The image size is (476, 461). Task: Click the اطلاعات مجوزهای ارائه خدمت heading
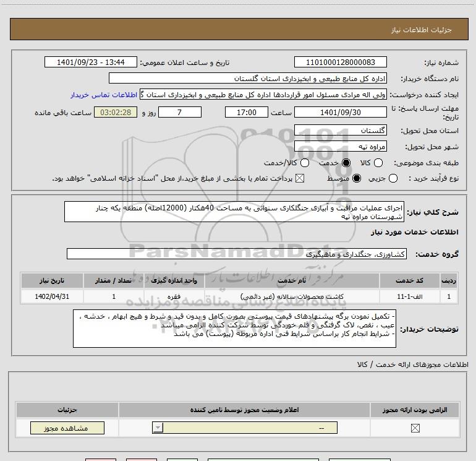413,364
